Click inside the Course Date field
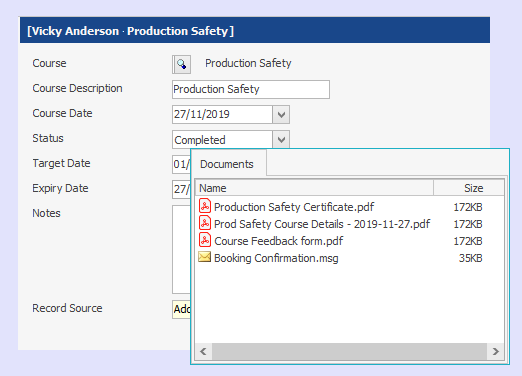The image size is (522, 376). pos(222,115)
